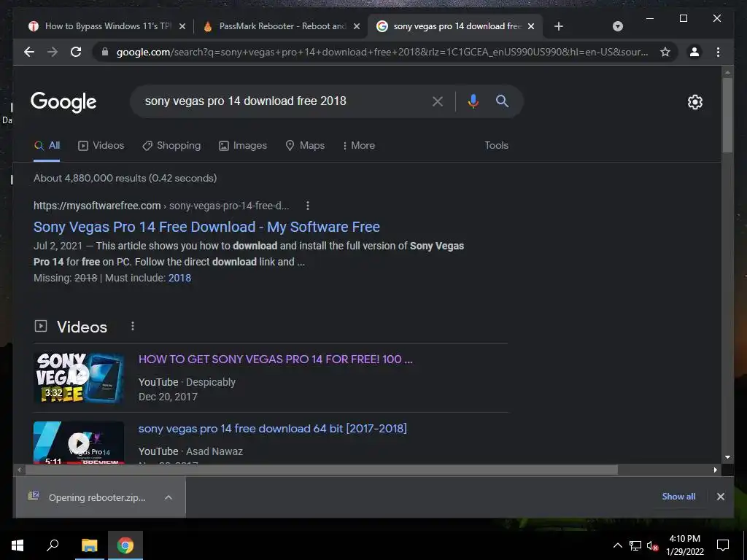Open Sony Vegas Pro 14 Free Download link
The image size is (747, 560).
[x=206, y=227]
